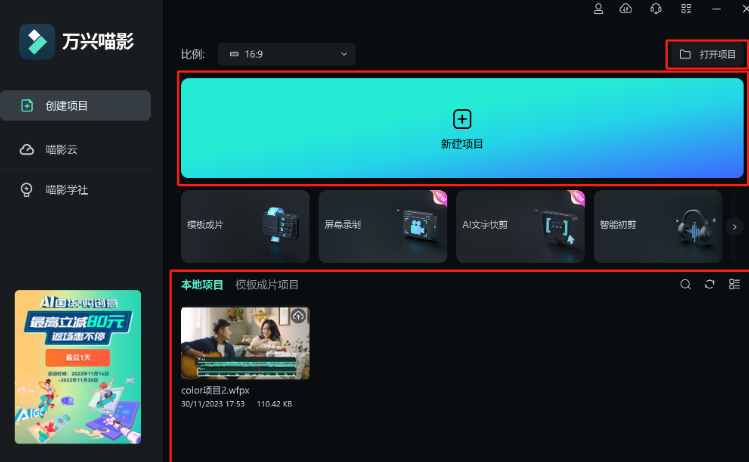
Task: Click the date 30/11/2023 17:53
Action: point(213,404)
